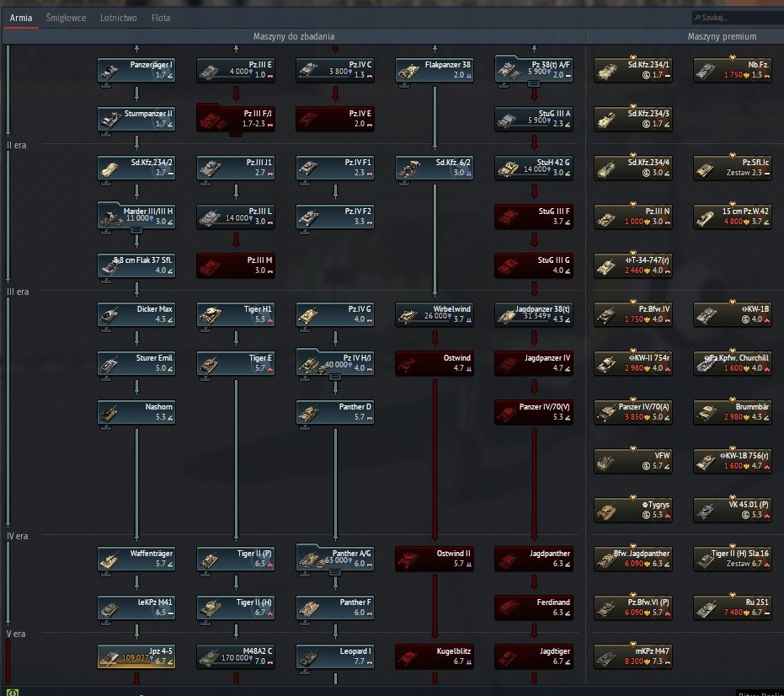Screen dimensions: 784x696
Task: Select the Panther F vehicle card
Action: (335, 608)
